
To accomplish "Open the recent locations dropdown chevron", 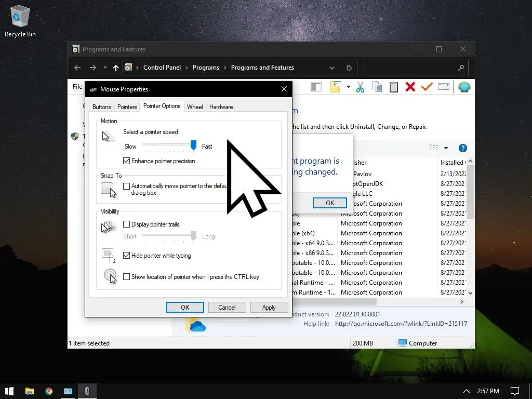I will [105, 68].
